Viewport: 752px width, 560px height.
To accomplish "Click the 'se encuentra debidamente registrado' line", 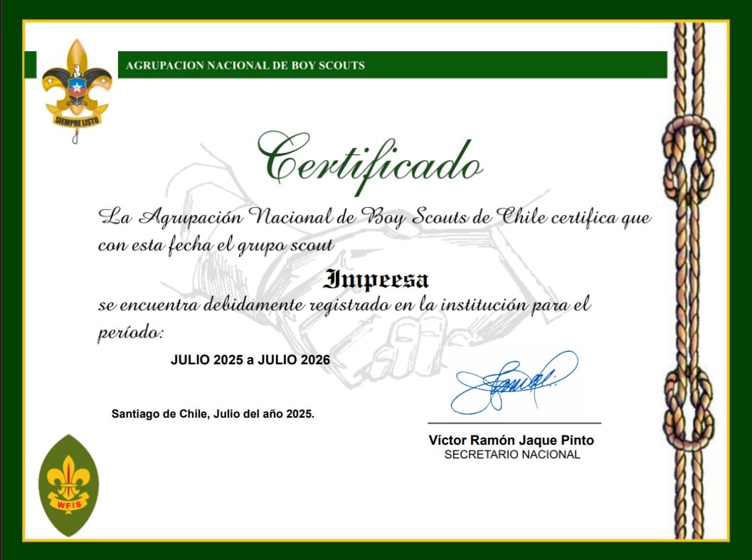I will pos(344,305).
